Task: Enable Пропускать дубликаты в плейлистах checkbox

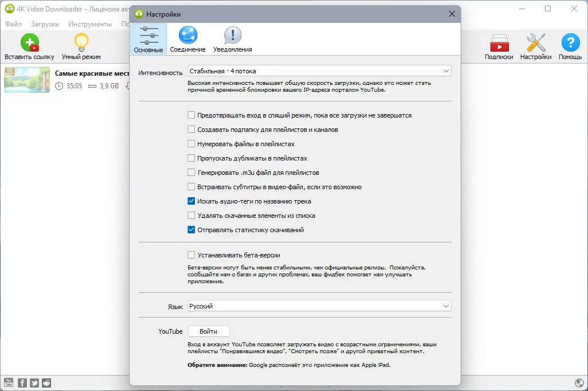Action: (191, 158)
